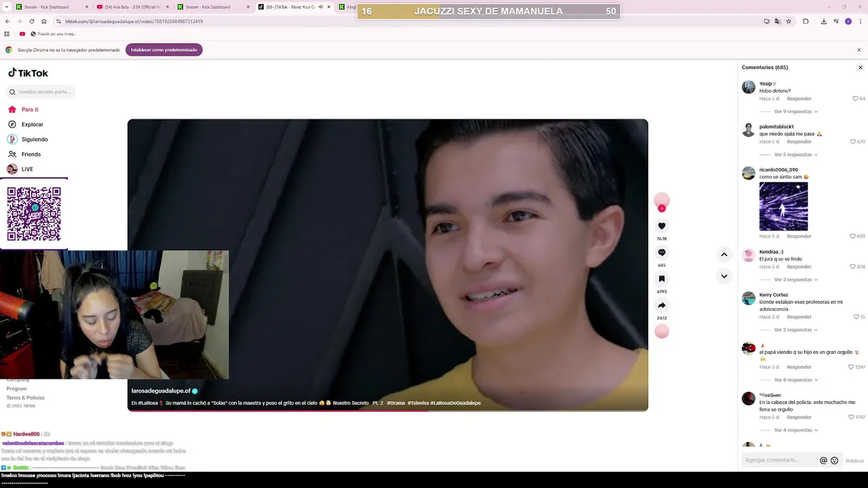Open palomitablack1's profile avatar
The image size is (868, 488).
[x=749, y=130]
